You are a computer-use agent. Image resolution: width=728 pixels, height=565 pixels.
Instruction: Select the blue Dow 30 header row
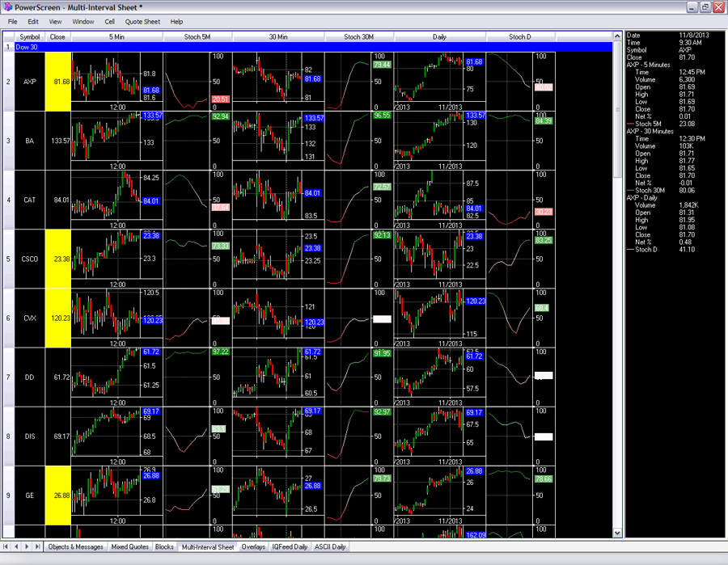point(315,47)
